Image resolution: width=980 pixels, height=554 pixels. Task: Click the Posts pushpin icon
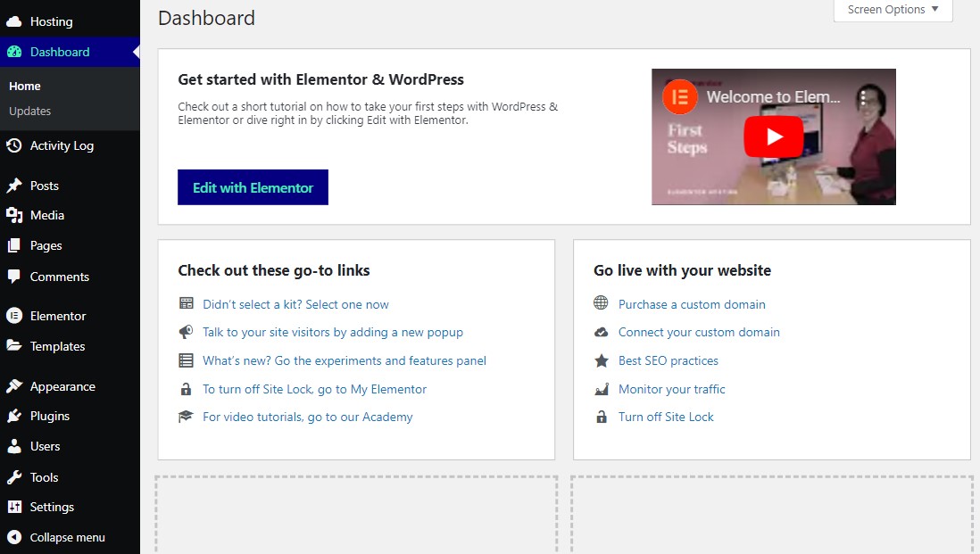[x=14, y=186]
